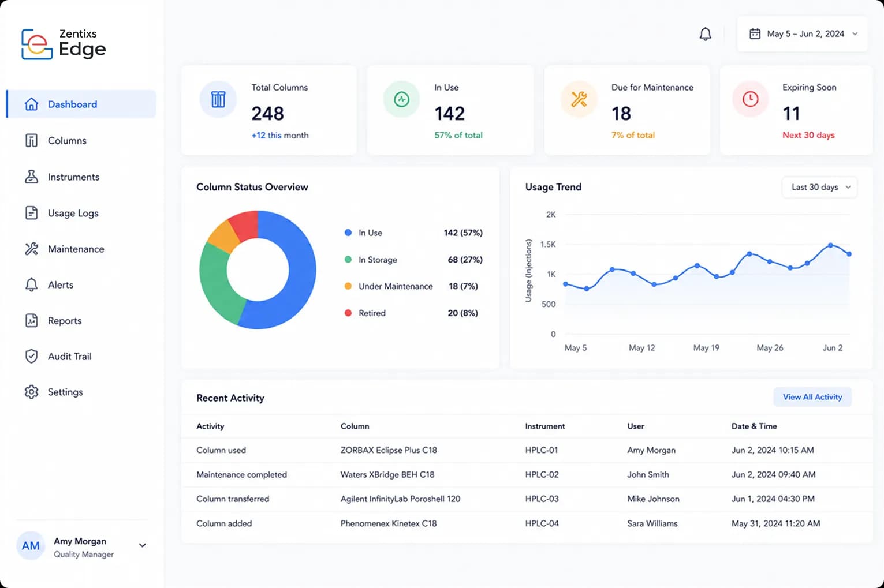884x588 pixels.
Task: Open the May 5 – Jun 2, 2024 date dropdown
Action: coord(803,34)
